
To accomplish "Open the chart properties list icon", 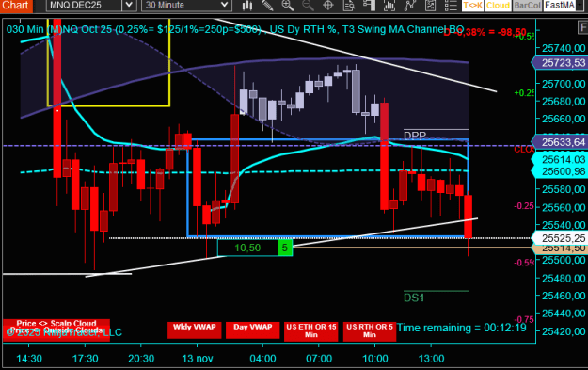I will click(x=451, y=6).
